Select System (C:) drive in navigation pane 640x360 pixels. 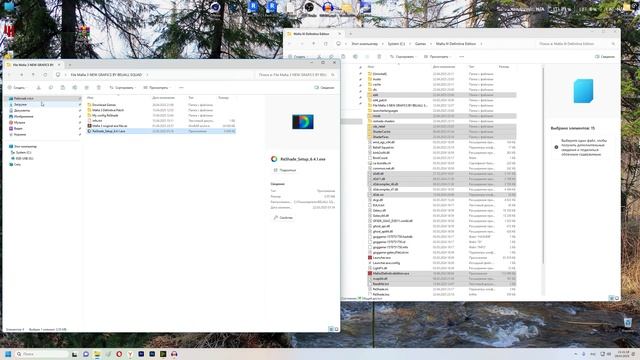pos(23,152)
